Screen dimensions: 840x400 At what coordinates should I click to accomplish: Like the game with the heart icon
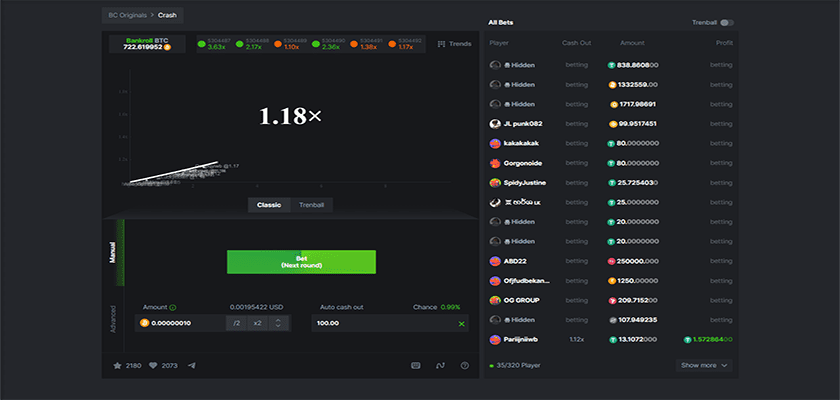pos(153,366)
